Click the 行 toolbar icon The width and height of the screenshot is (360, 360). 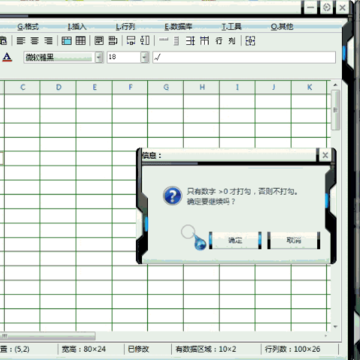[219, 41]
